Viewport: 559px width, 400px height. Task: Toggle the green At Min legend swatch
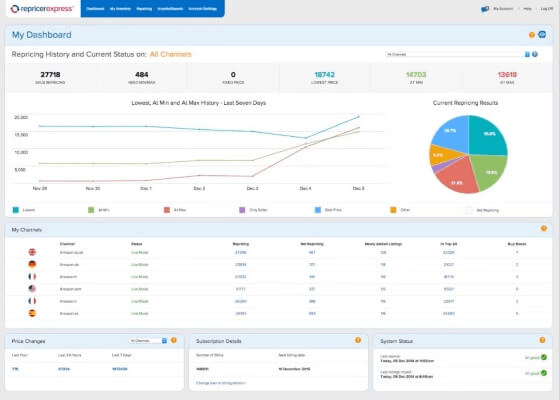(91, 210)
